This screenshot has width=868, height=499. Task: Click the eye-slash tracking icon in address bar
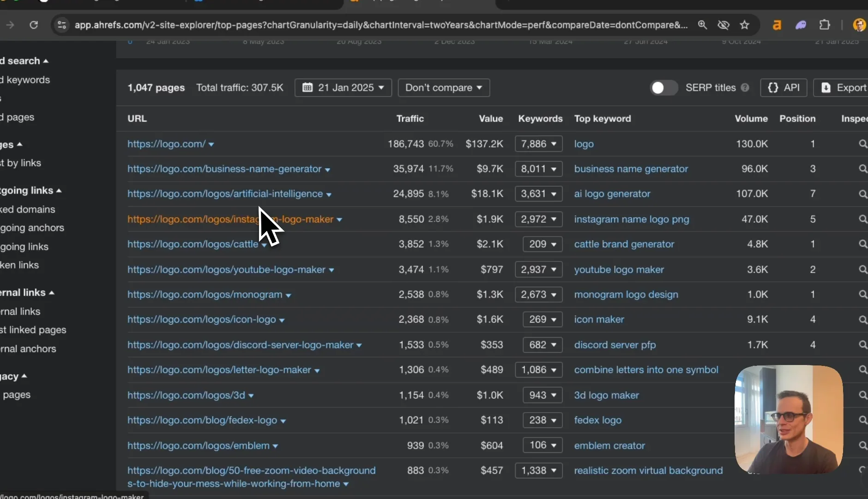[x=723, y=25]
